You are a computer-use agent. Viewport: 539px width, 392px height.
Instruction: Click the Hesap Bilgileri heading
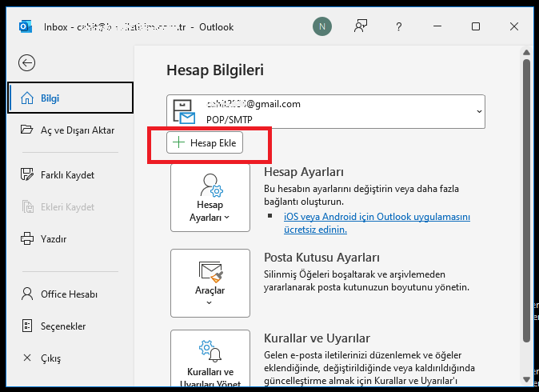pos(215,70)
